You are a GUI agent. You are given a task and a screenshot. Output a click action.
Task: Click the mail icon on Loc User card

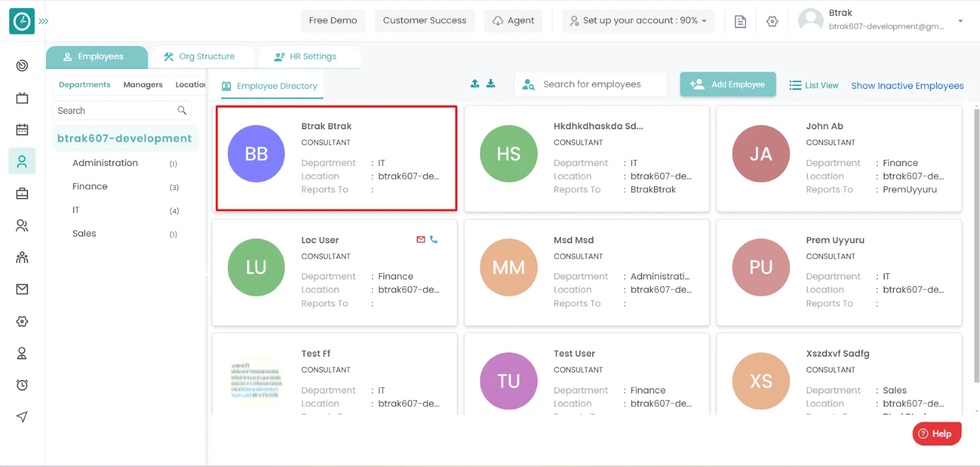[x=421, y=240]
